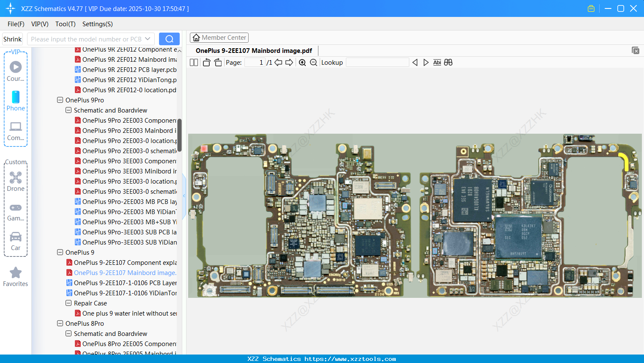Rotate the mainboard image counterclockwise

coord(206,62)
